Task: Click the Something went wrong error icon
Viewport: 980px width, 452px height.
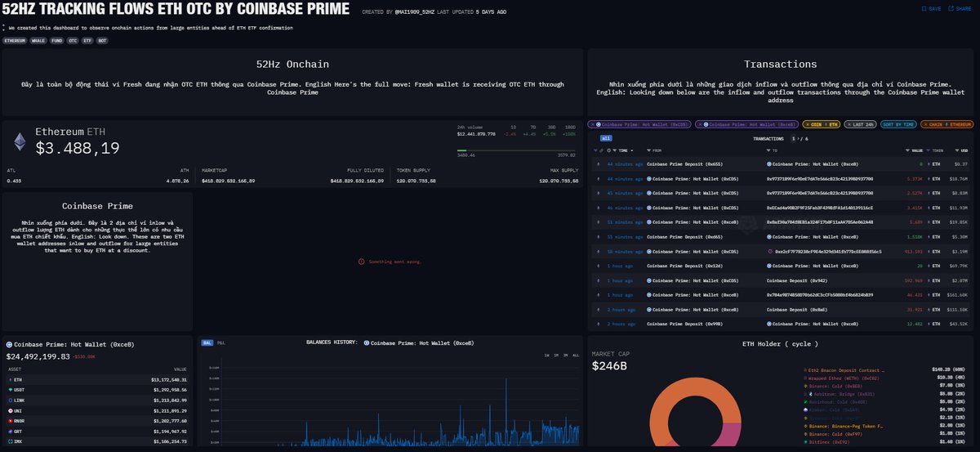Action: coord(362,262)
